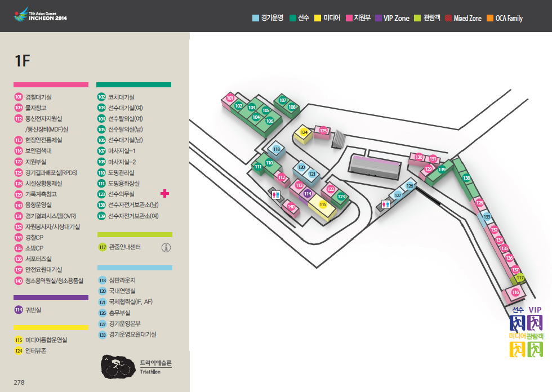Select the room 125 marker on the map
552x392 pixels.
click(x=323, y=131)
